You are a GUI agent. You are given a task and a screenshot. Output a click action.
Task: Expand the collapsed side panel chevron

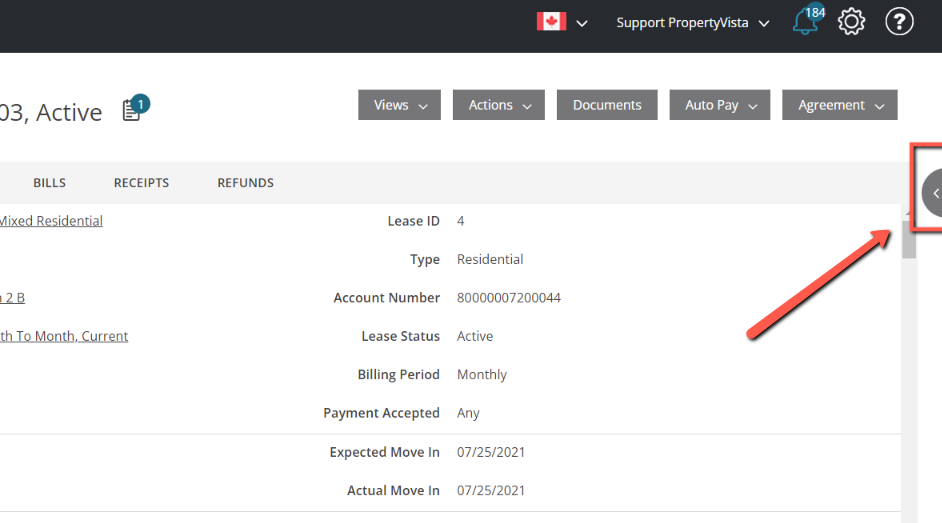(933, 193)
